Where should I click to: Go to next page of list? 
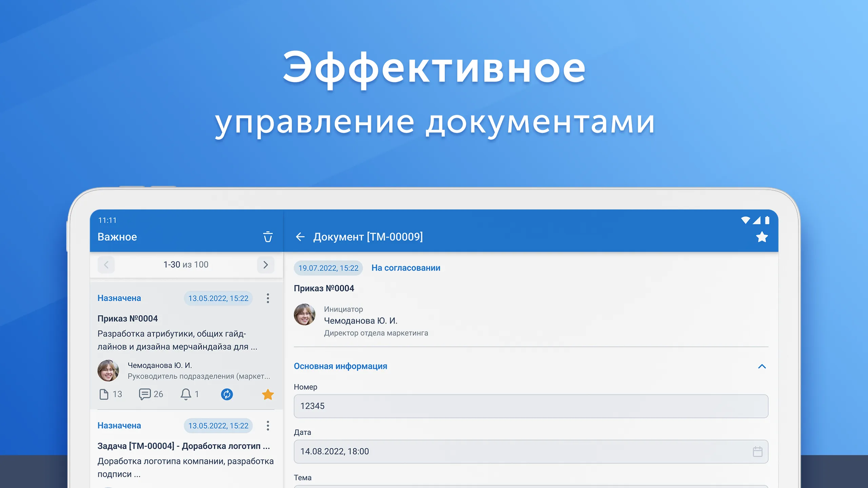point(265,265)
